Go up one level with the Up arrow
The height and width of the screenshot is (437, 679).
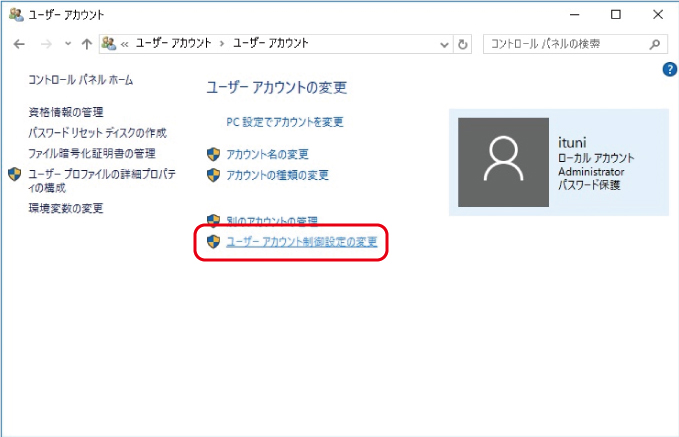(x=87, y=44)
